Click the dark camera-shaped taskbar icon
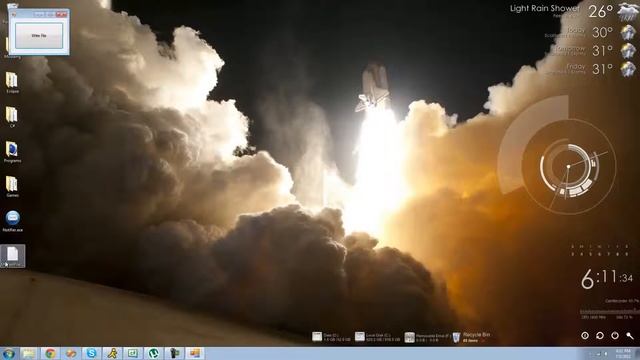This screenshot has height=360, width=640. click(x=174, y=353)
